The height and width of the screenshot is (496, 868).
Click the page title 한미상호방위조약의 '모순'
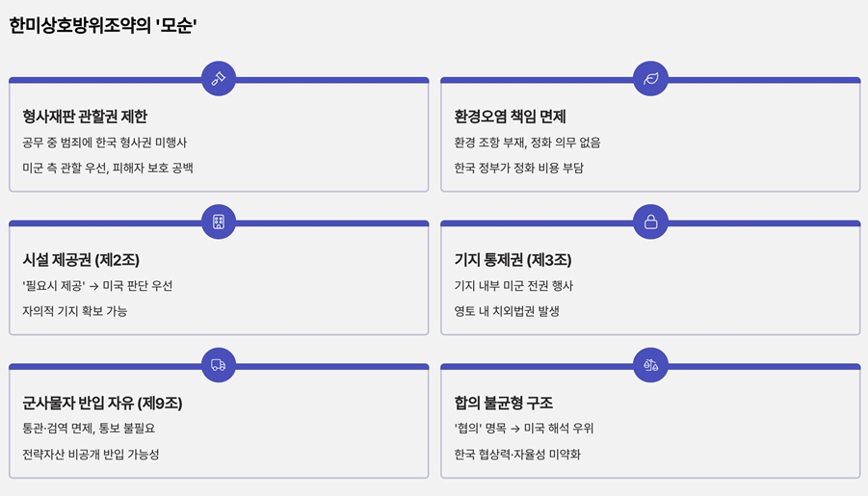(103, 25)
